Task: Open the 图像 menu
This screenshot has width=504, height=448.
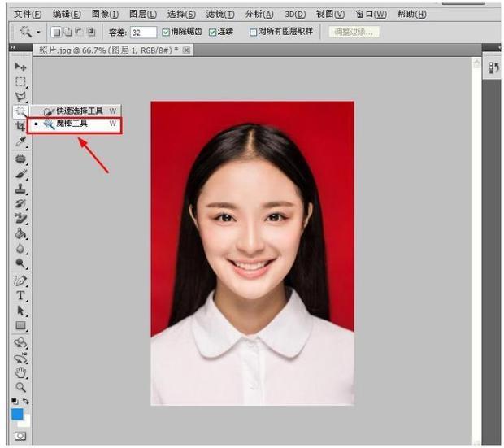Action: coord(105,14)
